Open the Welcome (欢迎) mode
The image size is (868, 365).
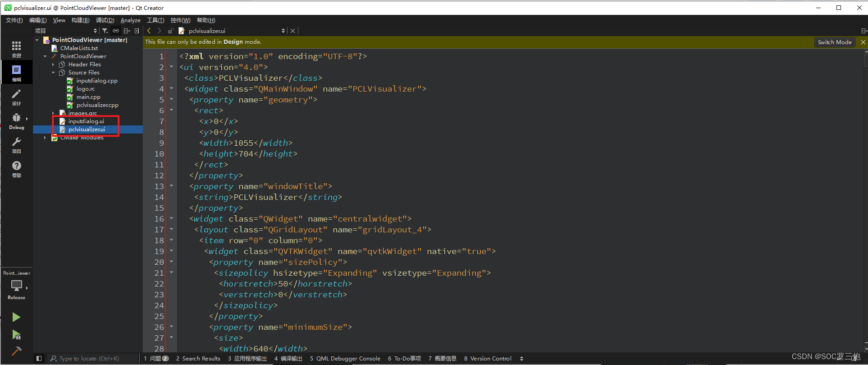pyautogui.click(x=16, y=49)
